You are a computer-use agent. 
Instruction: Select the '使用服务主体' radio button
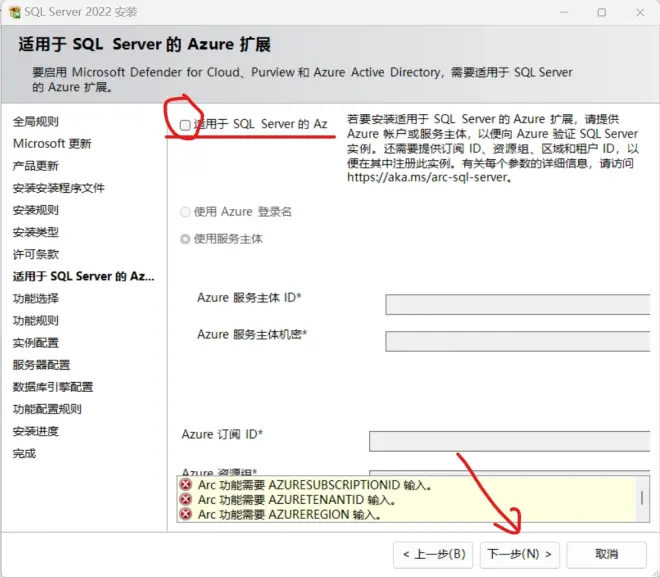point(185,239)
